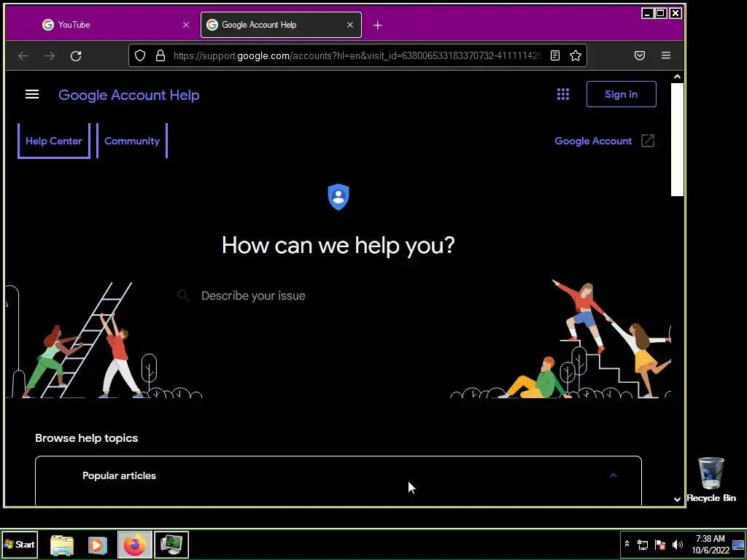
Task: Click the Google Account Help title link
Action: (x=129, y=95)
